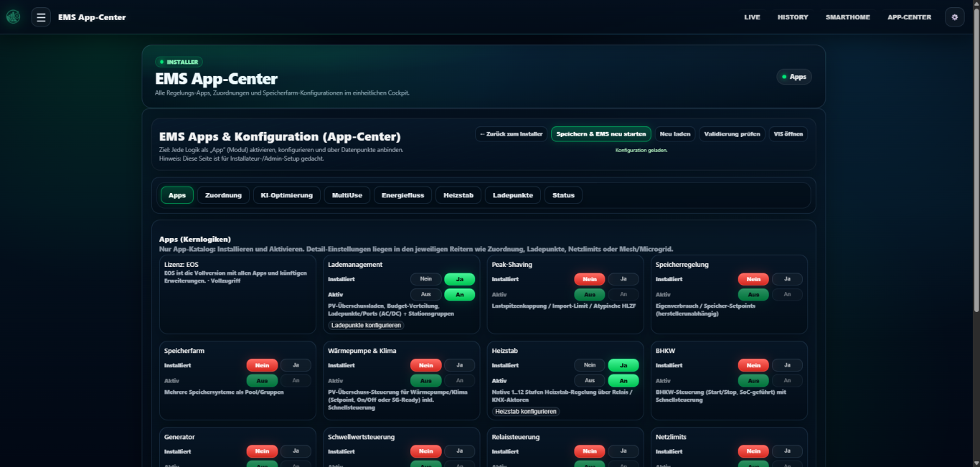Switch to Zuordnung tab
The height and width of the screenshot is (467, 980).
click(223, 195)
